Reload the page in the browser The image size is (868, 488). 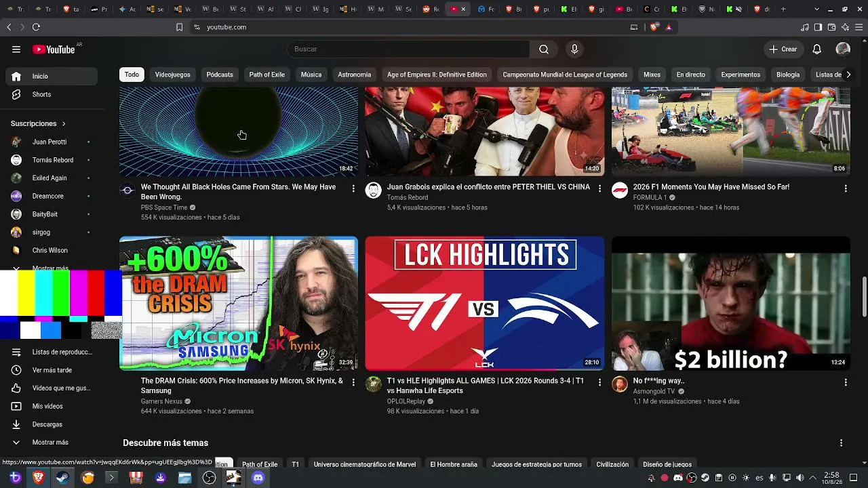[36, 27]
